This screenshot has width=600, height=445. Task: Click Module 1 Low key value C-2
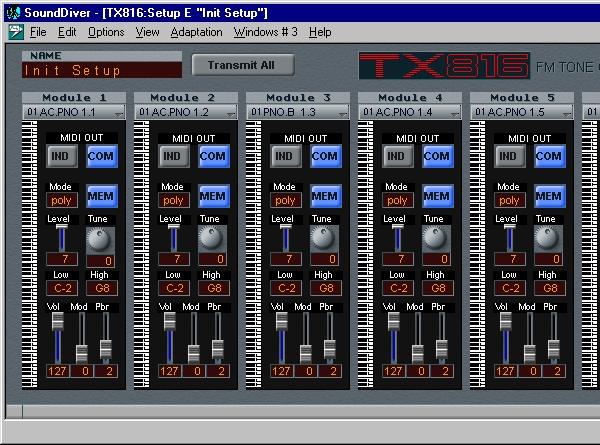tap(62, 288)
